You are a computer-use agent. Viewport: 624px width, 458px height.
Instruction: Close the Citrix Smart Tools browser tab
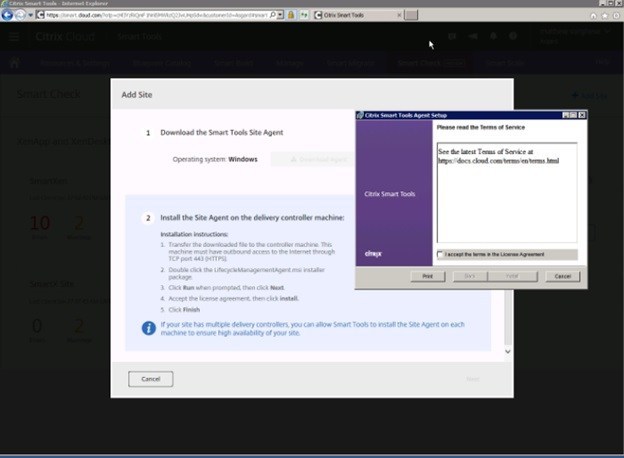point(399,15)
